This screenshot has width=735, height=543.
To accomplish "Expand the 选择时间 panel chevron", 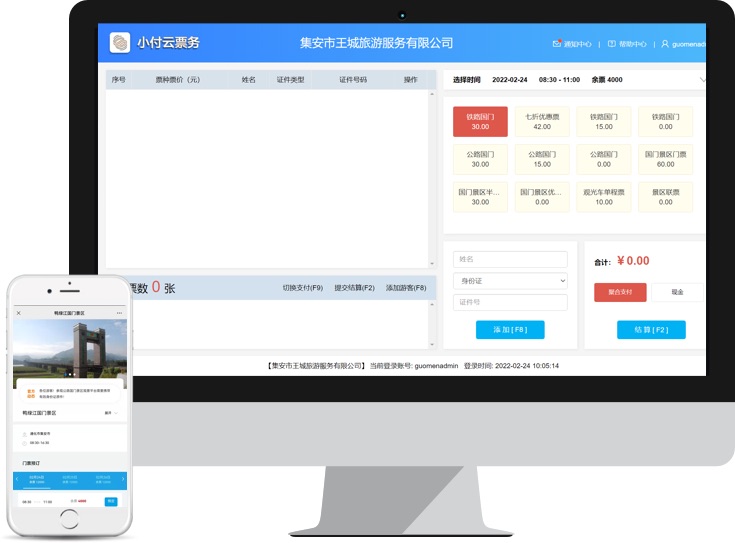I will point(702,79).
